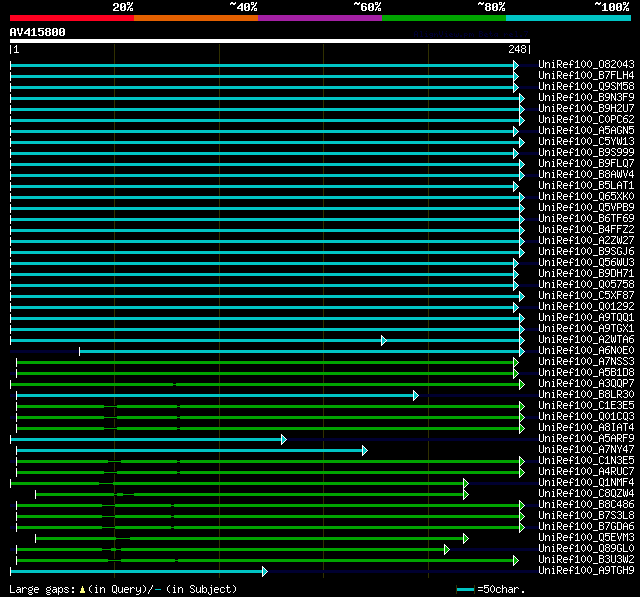Click the UniRef100_C5YW13 label

pyautogui.click(x=586, y=142)
